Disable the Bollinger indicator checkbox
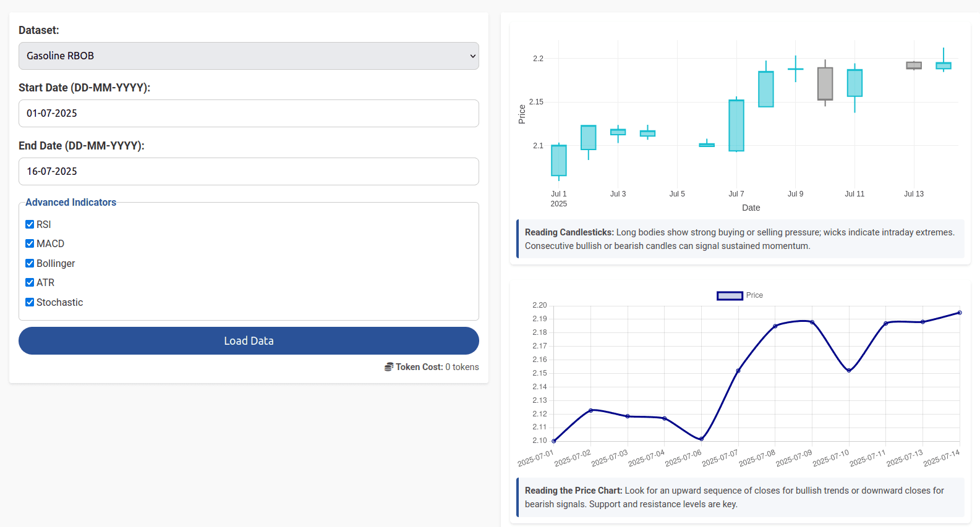This screenshot has width=980, height=527. [30, 263]
